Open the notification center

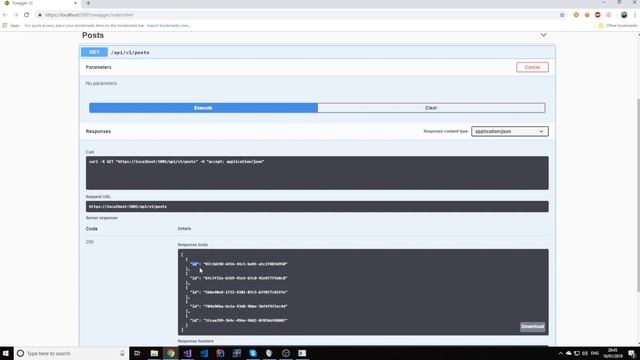click(632, 353)
